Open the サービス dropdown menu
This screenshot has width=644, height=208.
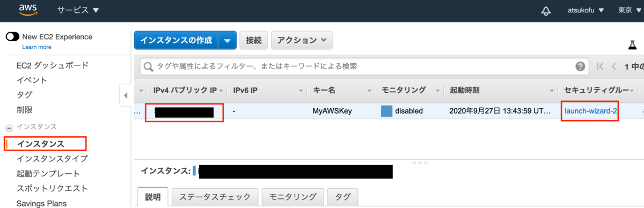click(x=78, y=10)
